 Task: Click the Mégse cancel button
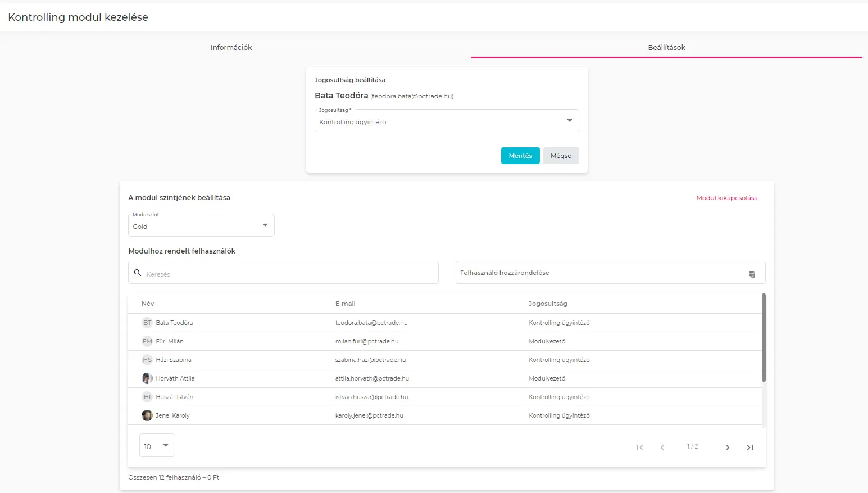560,156
